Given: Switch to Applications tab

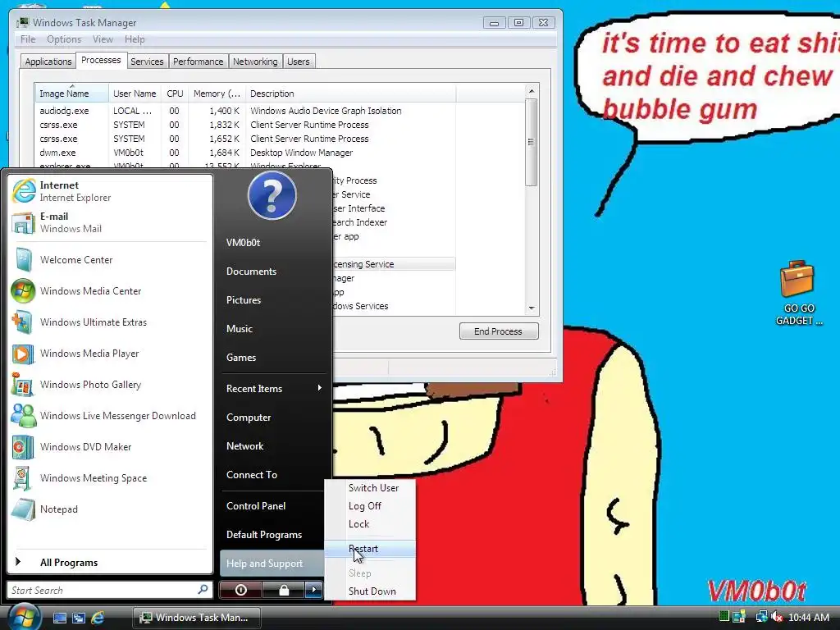Looking at the screenshot, I should pyautogui.click(x=48, y=62).
